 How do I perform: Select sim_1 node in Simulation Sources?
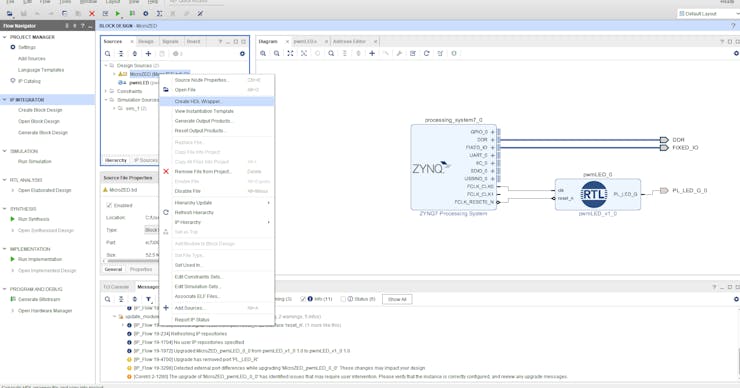(x=136, y=109)
